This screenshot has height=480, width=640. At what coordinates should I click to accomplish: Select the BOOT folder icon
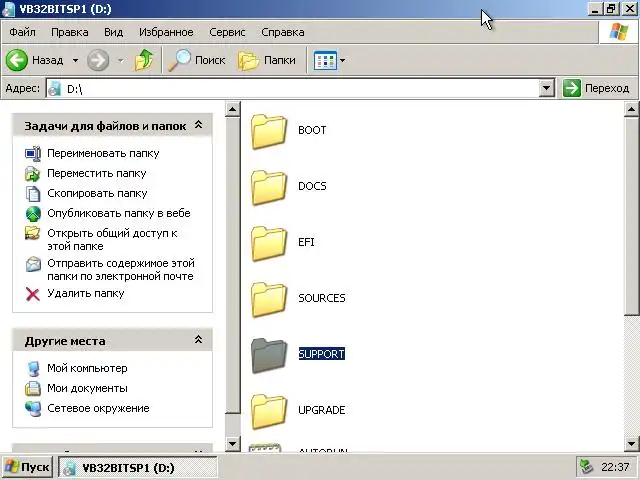point(269,131)
